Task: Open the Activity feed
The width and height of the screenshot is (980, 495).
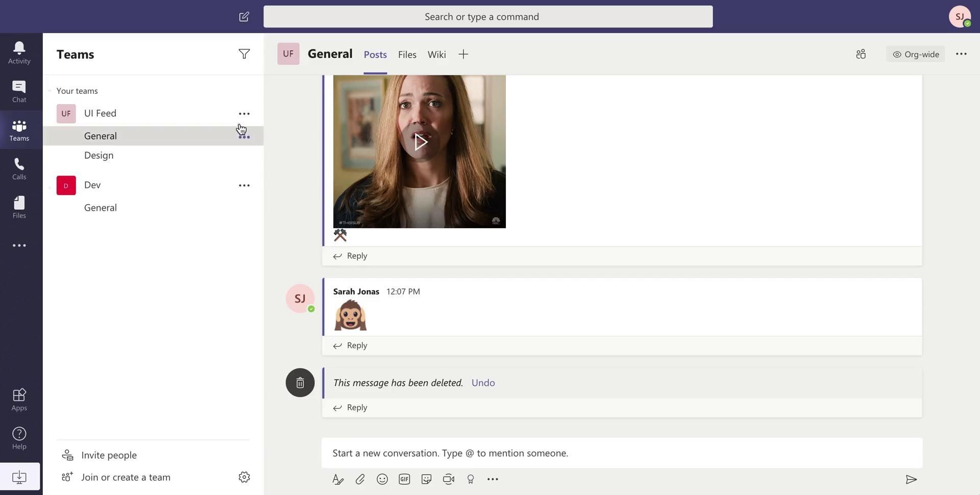Action: point(19,53)
